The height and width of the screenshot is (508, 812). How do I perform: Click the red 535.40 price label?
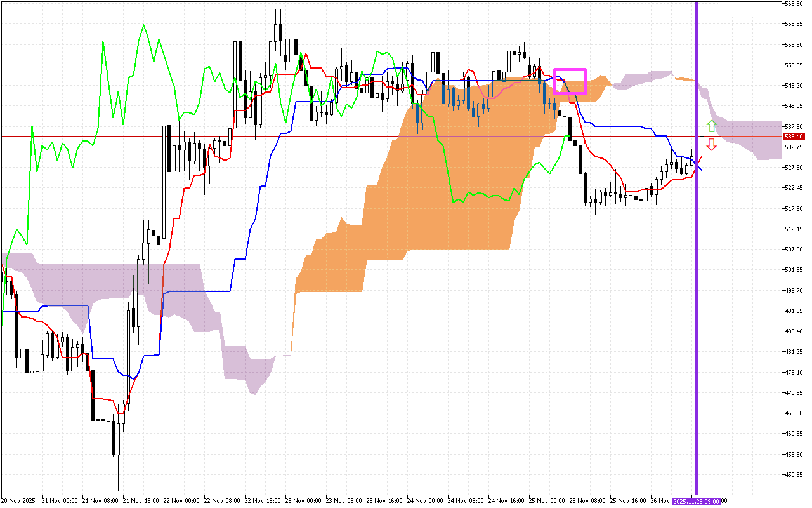click(x=794, y=137)
